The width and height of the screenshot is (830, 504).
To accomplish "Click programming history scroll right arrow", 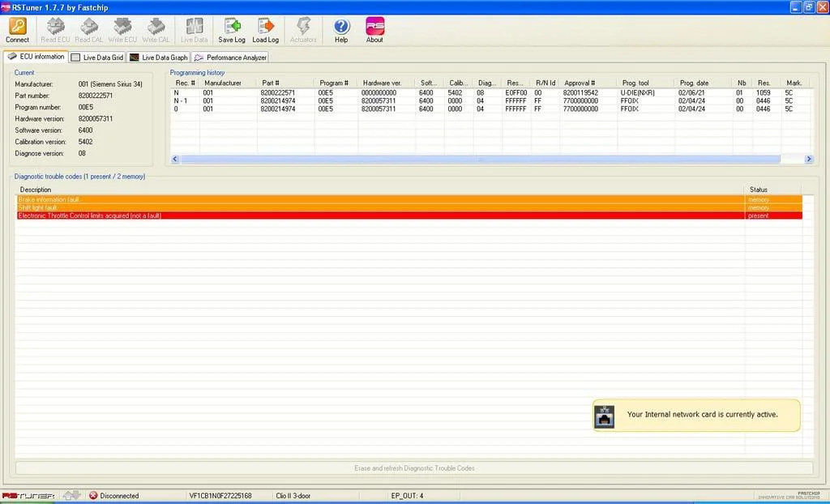I will [x=808, y=159].
